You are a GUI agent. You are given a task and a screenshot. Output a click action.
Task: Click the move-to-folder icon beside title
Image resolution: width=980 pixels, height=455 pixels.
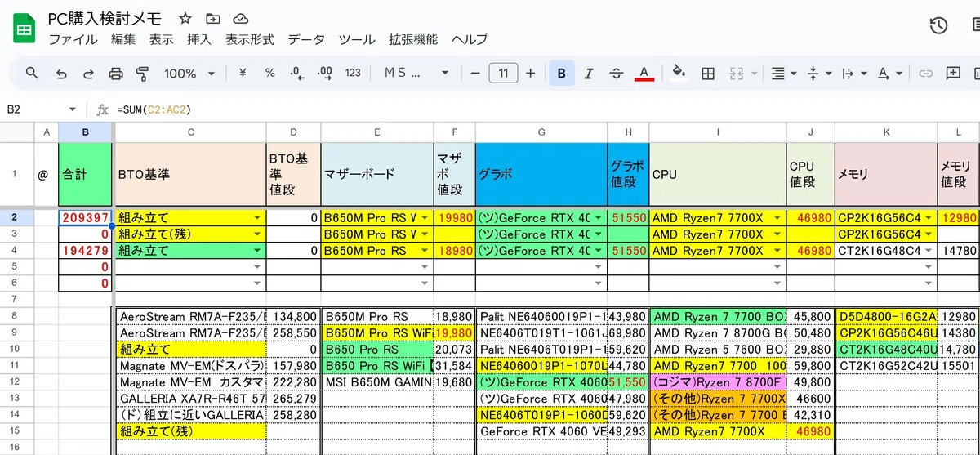(213, 19)
